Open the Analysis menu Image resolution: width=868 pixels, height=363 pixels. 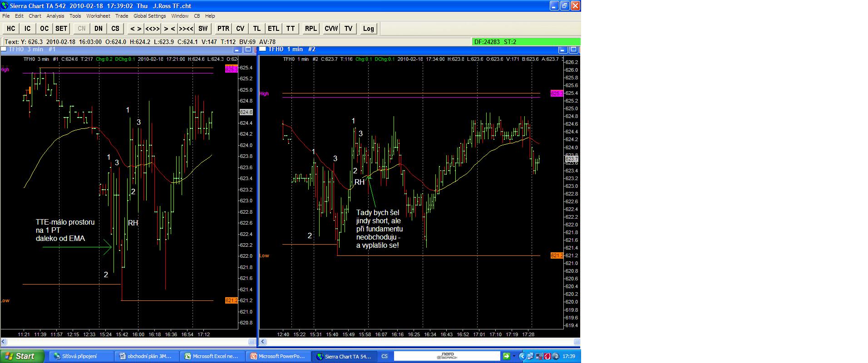click(55, 16)
